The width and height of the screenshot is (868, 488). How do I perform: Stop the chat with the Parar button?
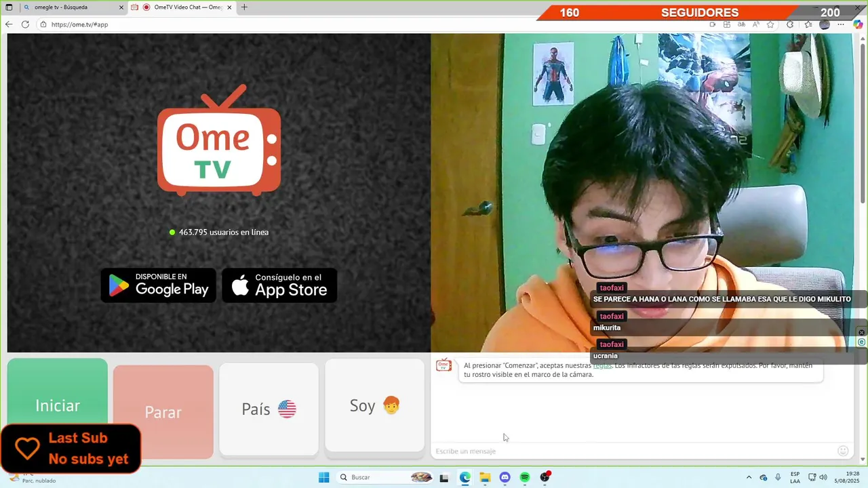point(163,412)
